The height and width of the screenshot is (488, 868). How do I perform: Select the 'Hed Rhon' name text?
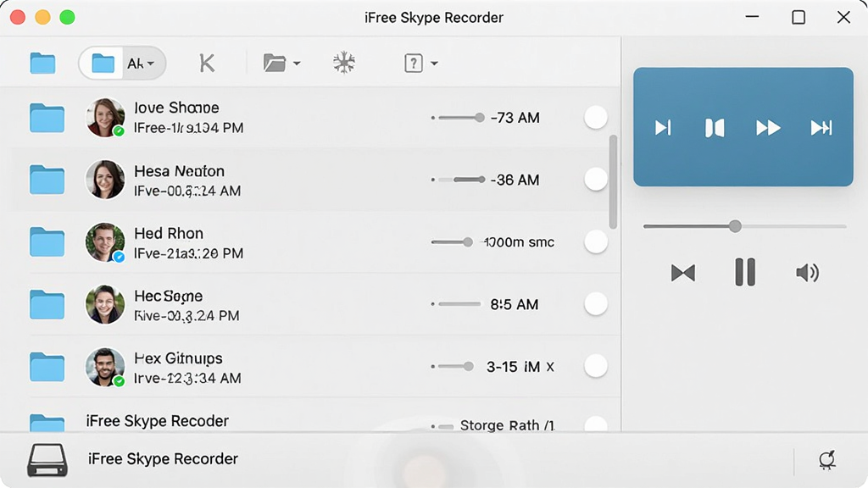click(x=169, y=234)
